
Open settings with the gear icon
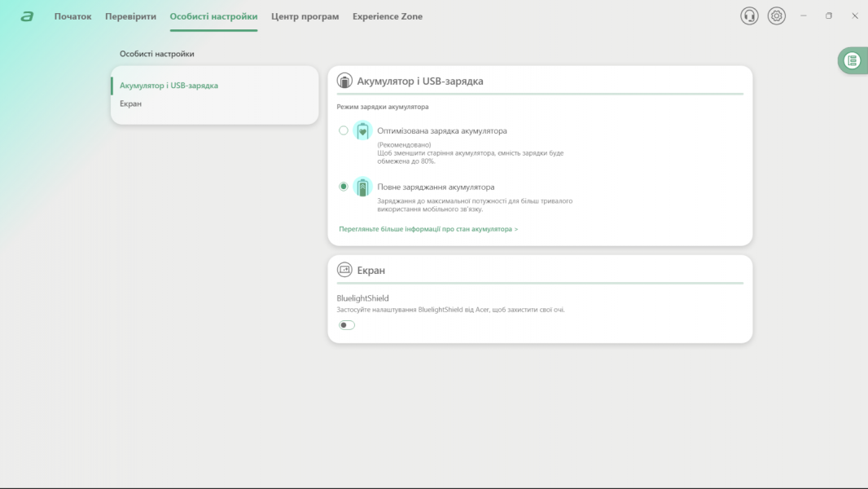[777, 16]
